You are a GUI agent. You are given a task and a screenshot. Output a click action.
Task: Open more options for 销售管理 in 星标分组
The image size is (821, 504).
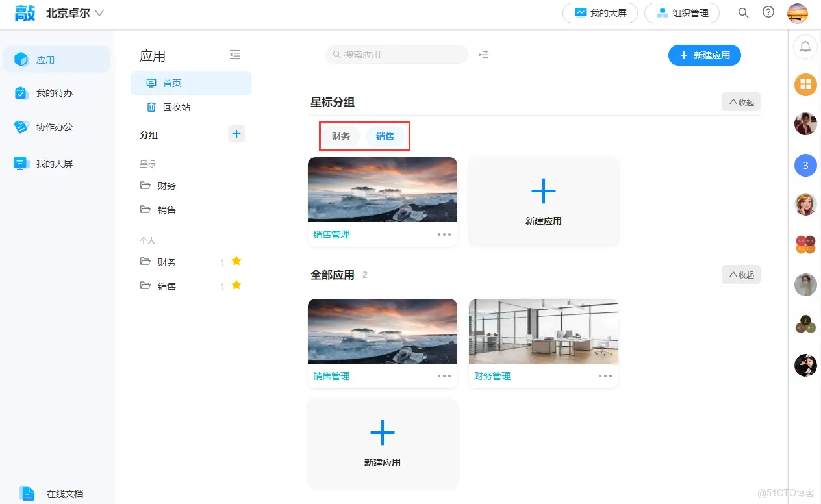(444, 234)
